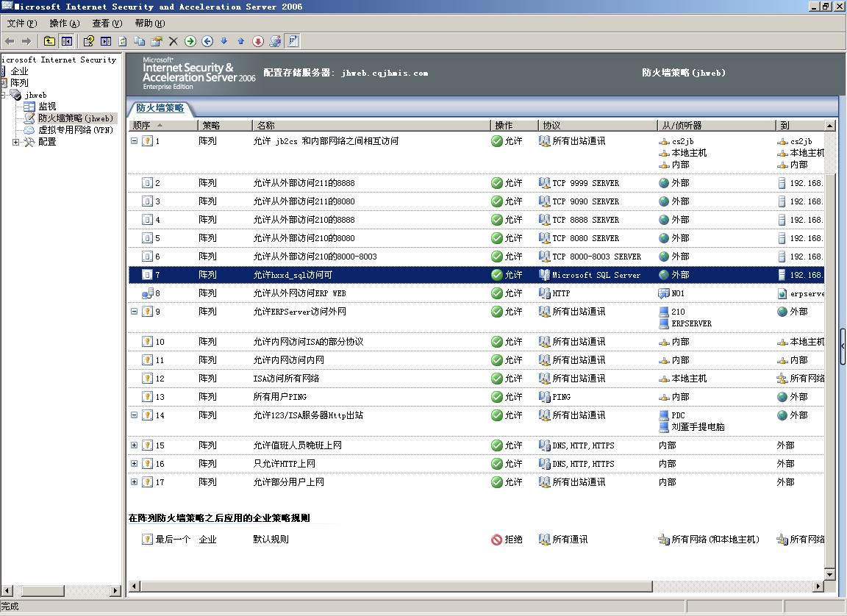Select 防火墙策略(jhweb) tree node
The width and height of the screenshot is (847, 616).
[x=76, y=118]
